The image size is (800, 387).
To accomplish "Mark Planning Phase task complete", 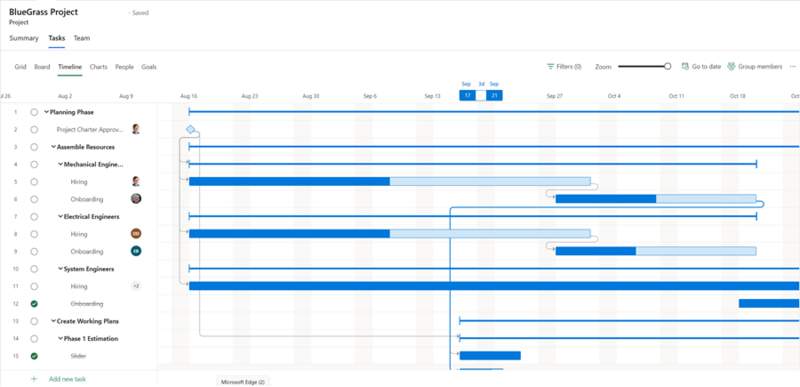I will click(34, 112).
